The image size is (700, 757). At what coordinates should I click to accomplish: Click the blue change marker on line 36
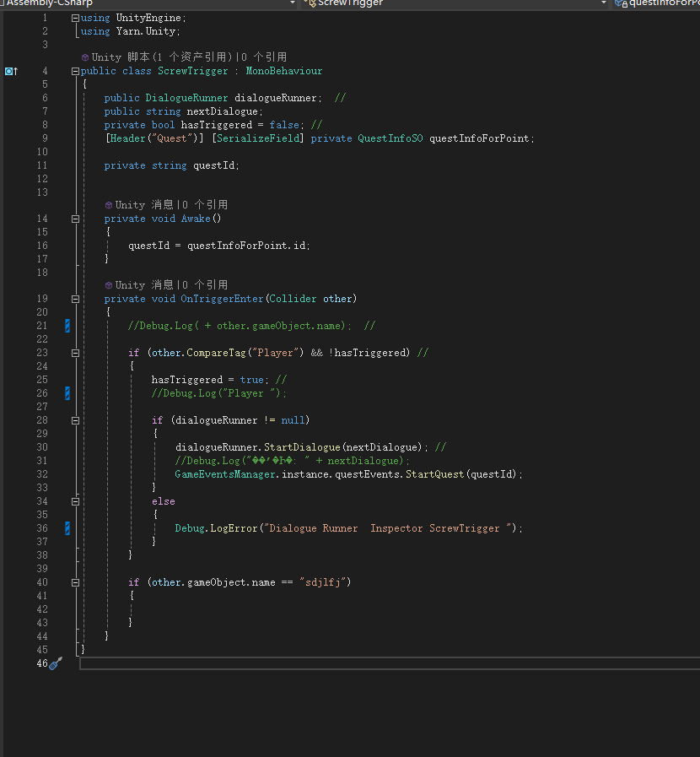coord(67,528)
